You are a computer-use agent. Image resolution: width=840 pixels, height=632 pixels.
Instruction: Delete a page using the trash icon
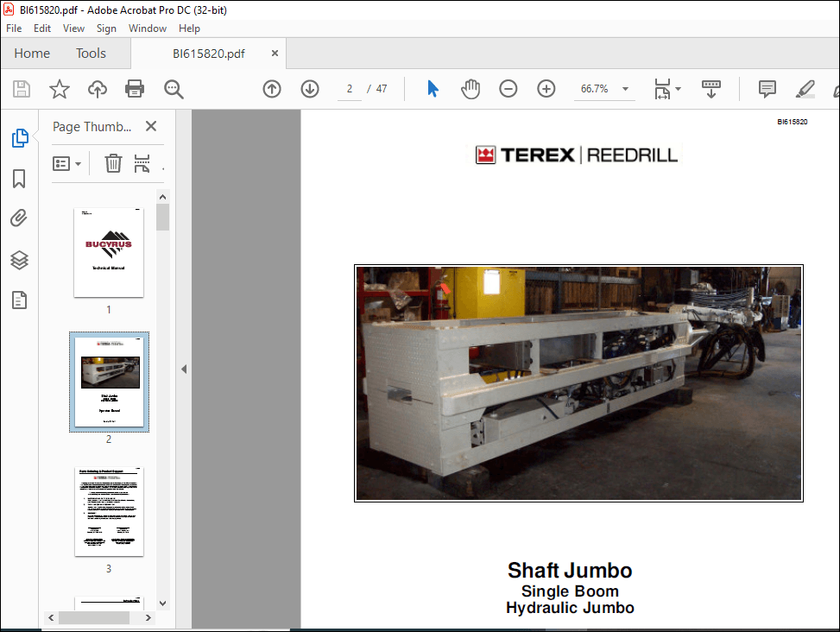(113, 163)
